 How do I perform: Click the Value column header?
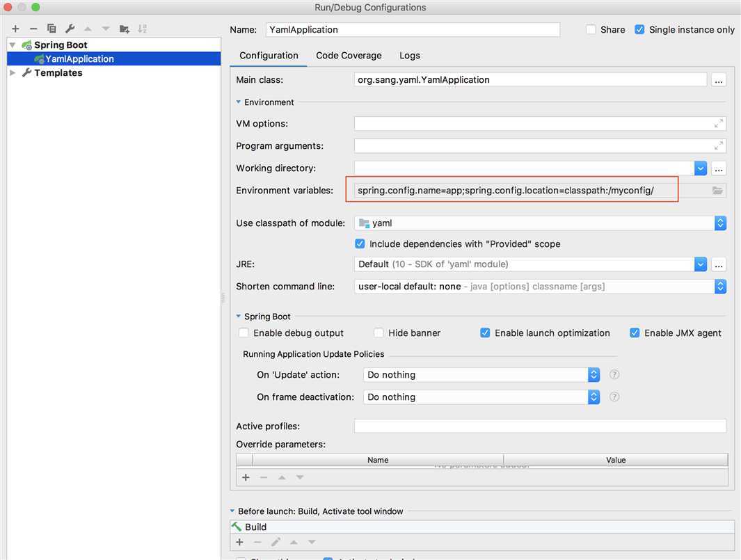click(616, 460)
